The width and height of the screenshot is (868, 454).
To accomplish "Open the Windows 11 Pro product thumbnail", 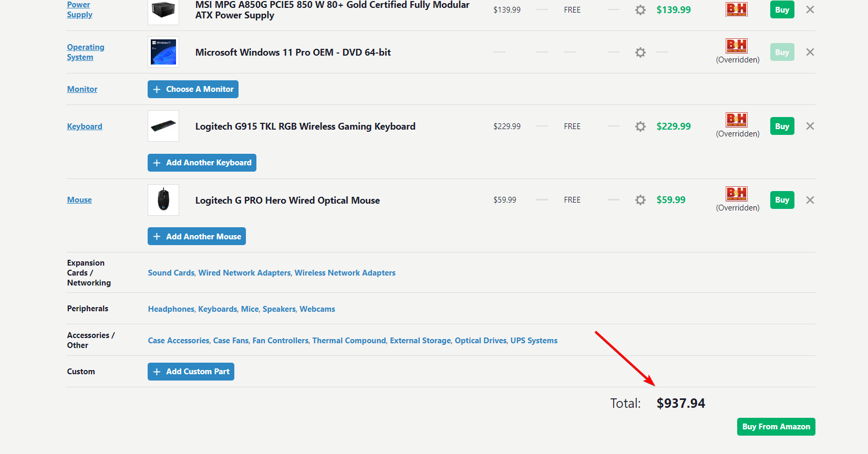I will (x=163, y=52).
